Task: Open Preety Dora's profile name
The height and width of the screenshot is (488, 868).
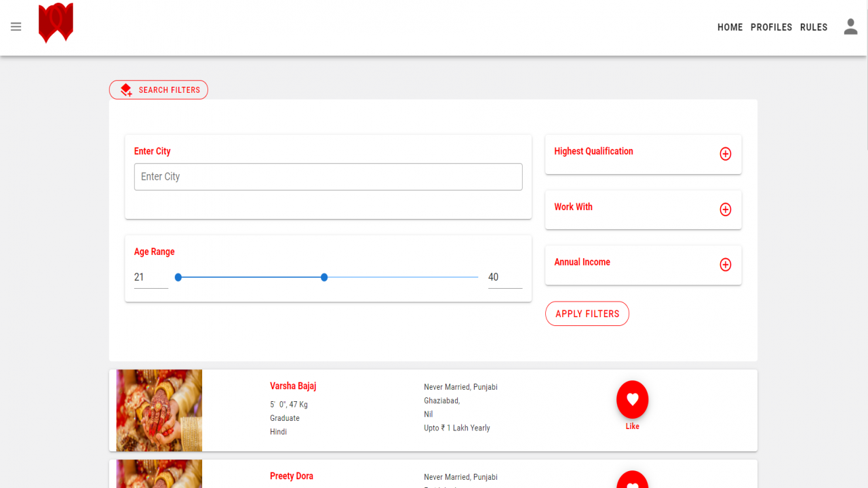Action: point(292,476)
